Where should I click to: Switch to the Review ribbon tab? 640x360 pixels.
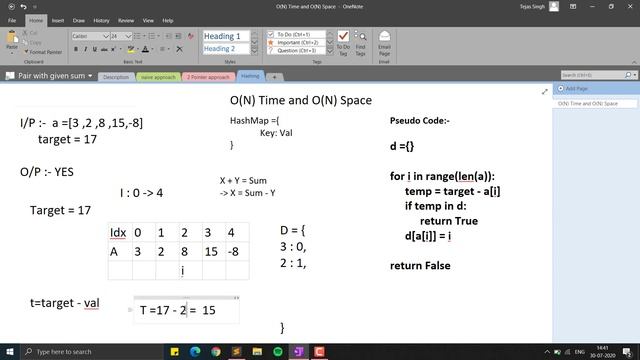click(x=126, y=20)
